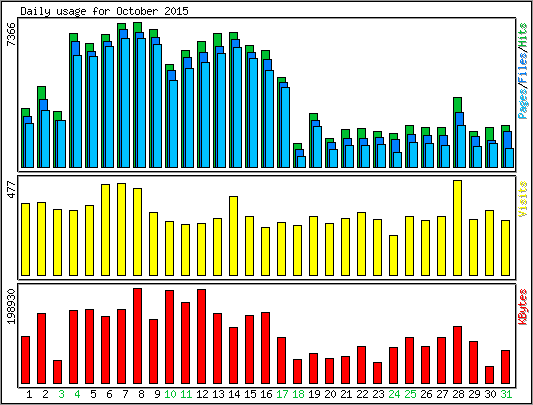The width and height of the screenshot is (533, 405).
Task: Click the "Daily usage for October 2015" title
Action: [x=104, y=11]
